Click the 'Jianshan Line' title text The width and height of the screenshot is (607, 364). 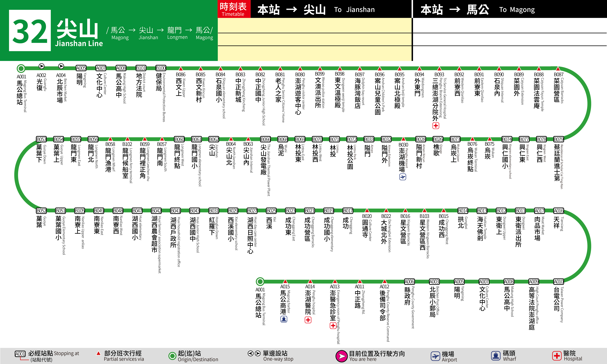(79, 43)
